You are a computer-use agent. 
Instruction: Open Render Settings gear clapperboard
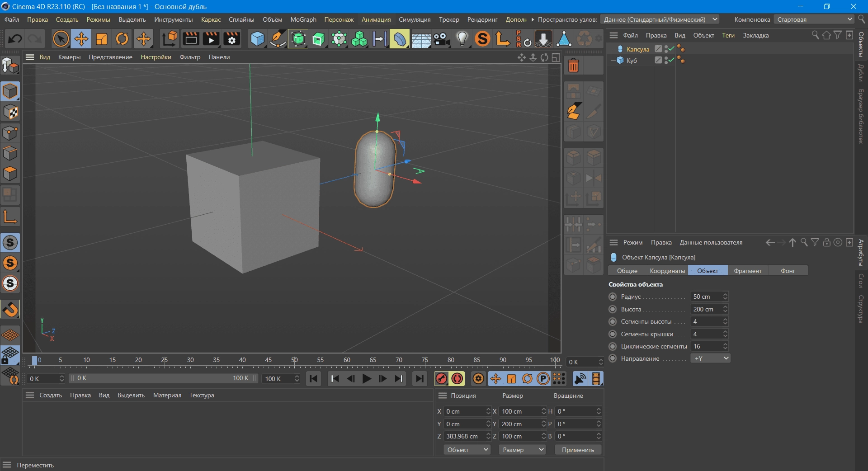click(x=231, y=39)
